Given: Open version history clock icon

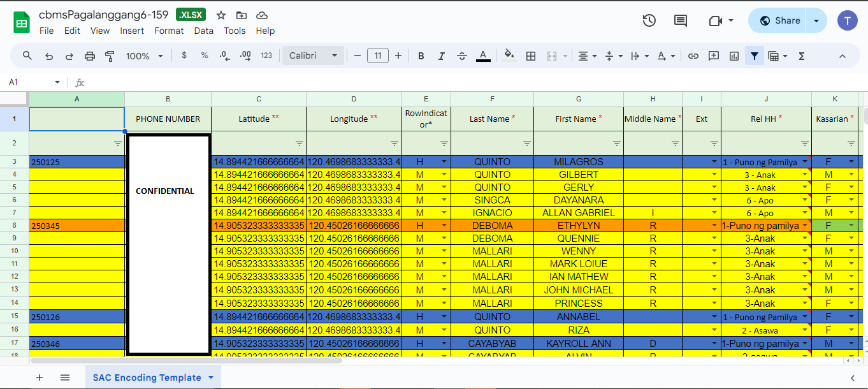Looking at the screenshot, I should click(649, 20).
